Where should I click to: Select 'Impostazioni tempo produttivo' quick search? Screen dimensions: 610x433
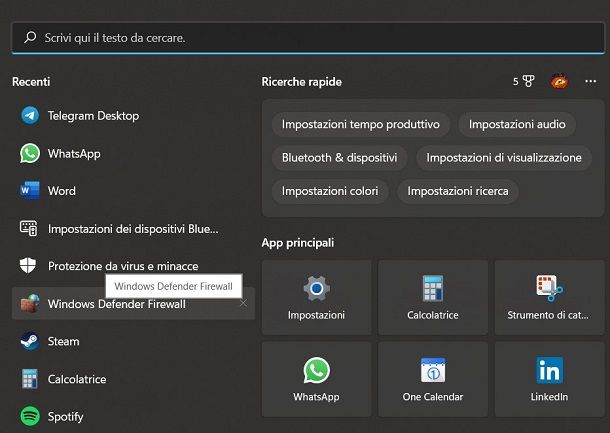point(361,124)
